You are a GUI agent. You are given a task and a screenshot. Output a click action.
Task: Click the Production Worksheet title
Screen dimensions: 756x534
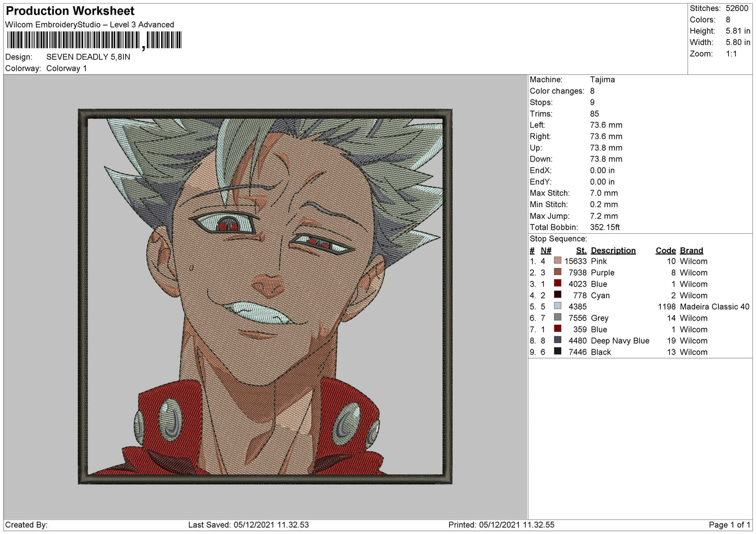[70, 11]
